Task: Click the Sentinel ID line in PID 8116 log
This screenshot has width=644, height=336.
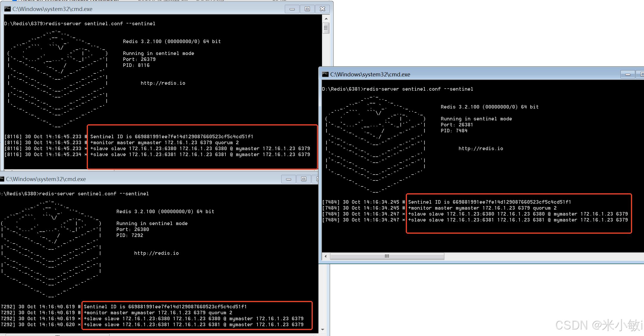Action: (x=172, y=136)
